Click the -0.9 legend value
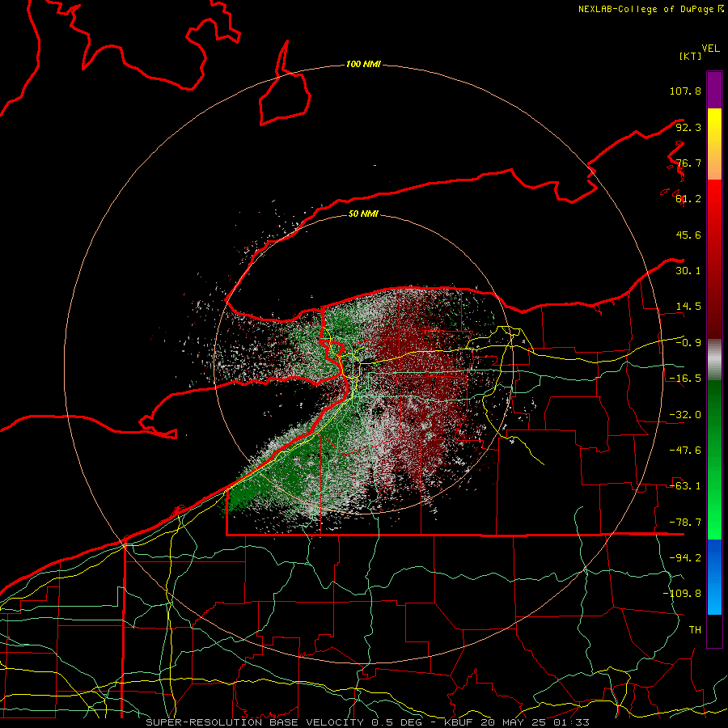The height and width of the screenshot is (728, 728). click(x=688, y=343)
